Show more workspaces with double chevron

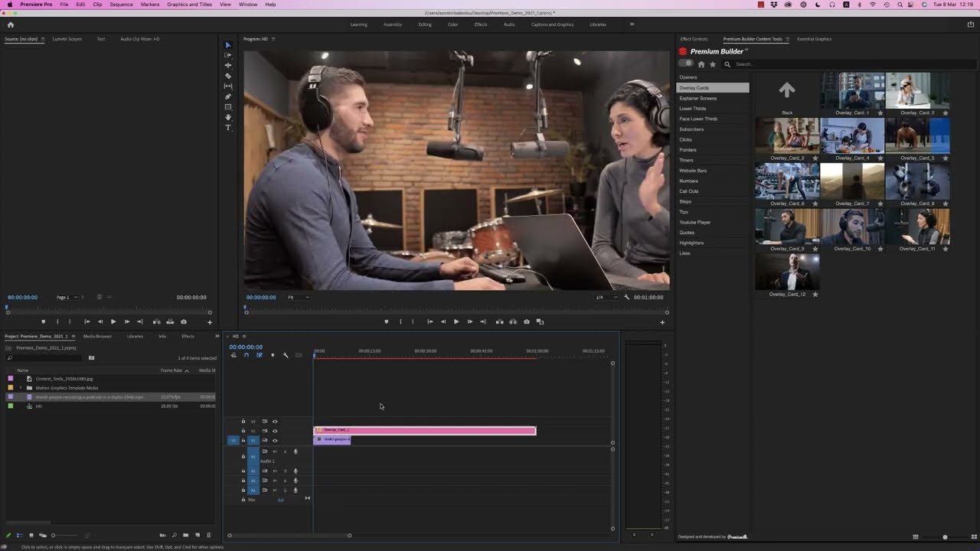pyautogui.click(x=632, y=24)
